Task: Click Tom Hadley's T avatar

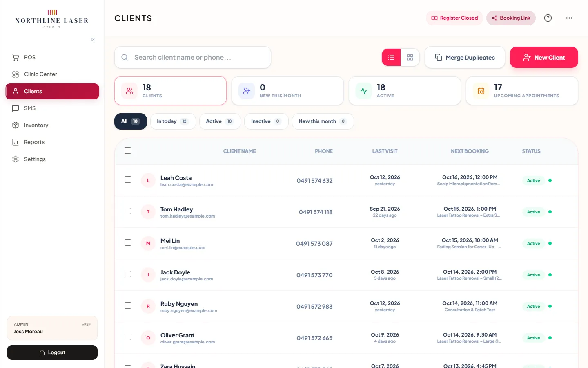Action: [148, 212]
